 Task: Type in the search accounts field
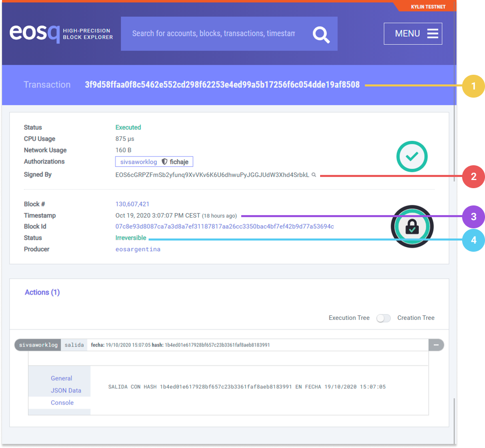click(x=213, y=34)
